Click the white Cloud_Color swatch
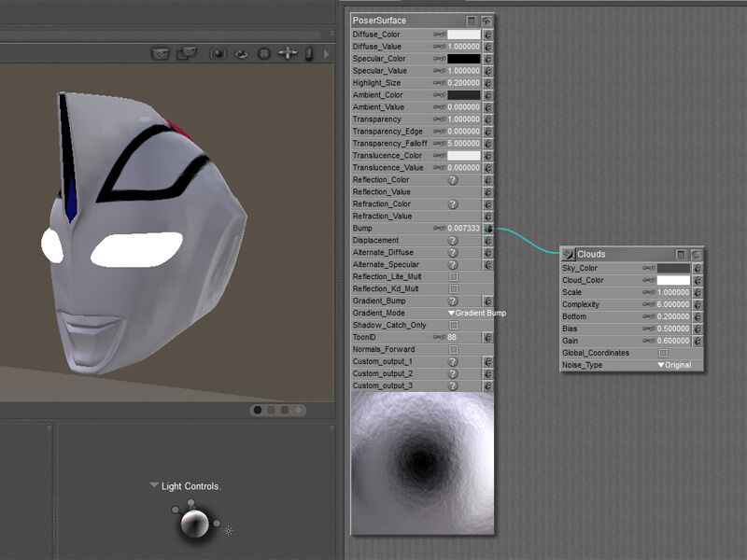This screenshot has height=560, width=747. [x=673, y=281]
